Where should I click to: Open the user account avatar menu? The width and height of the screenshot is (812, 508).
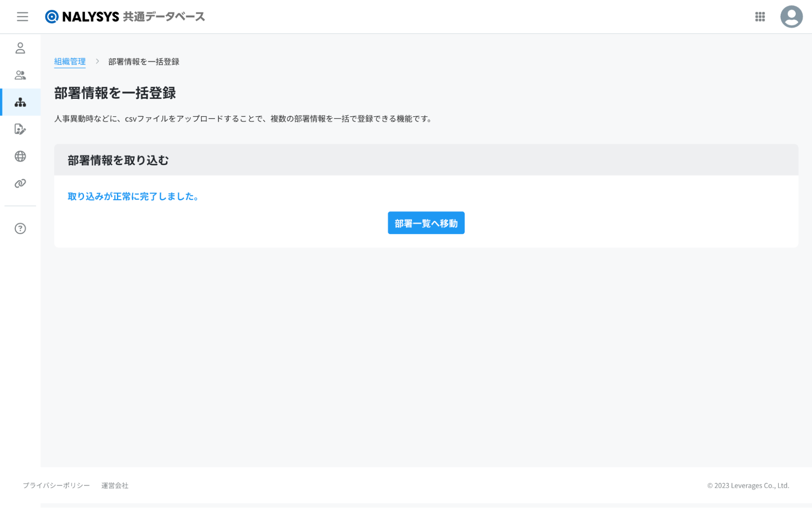pos(791,17)
